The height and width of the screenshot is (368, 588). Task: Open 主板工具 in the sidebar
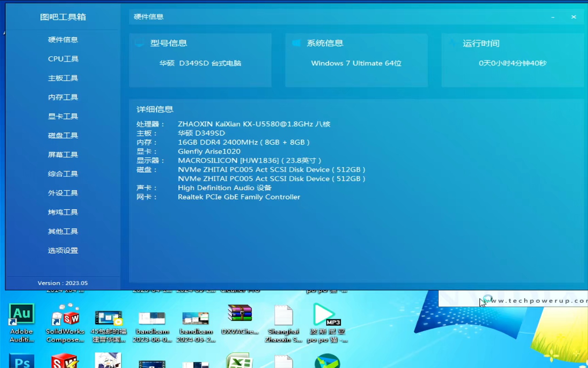[x=63, y=78]
